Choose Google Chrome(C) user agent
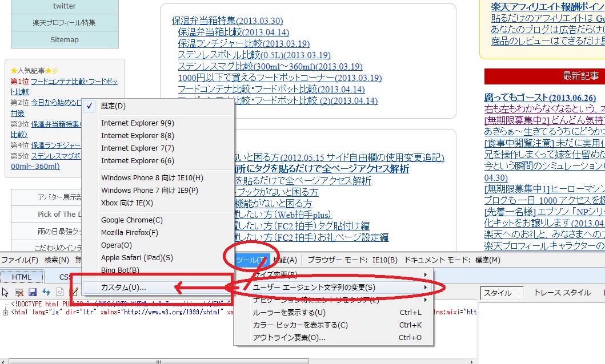605x364 pixels. (131, 220)
